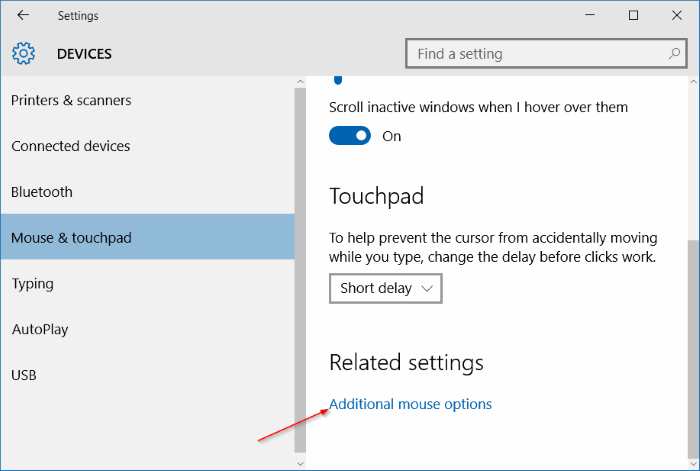The width and height of the screenshot is (700, 471).
Task: Click the Devices gear icon
Action: click(23, 54)
